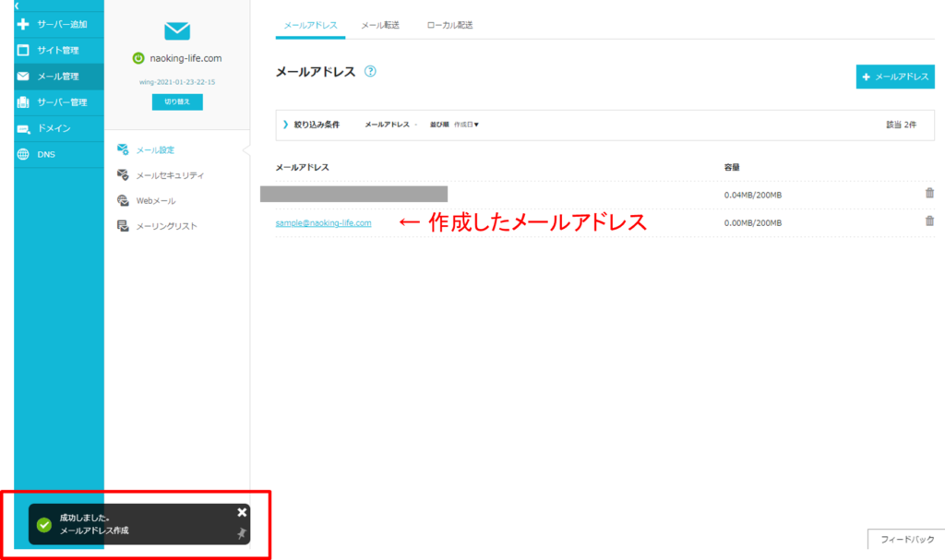Viewport: 945px width, 560px height.
Task: Collapse the sidebar with the top chevron
Action: (17, 6)
